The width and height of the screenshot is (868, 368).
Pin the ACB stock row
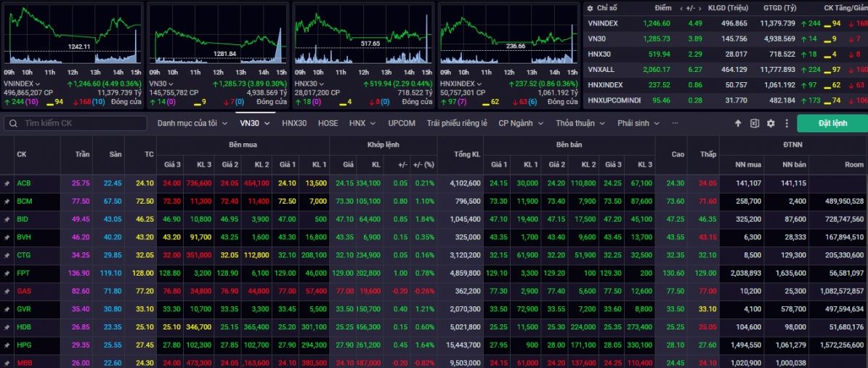pyautogui.click(x=7, y=183)
